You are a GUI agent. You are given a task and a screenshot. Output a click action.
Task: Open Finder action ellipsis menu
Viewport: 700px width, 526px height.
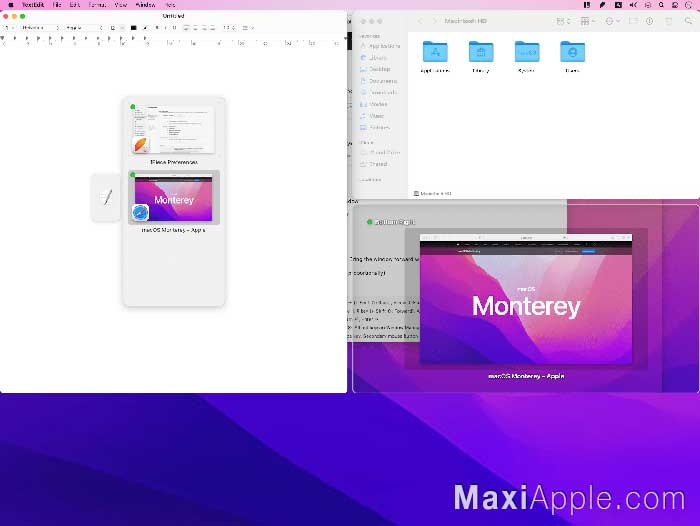click(612, 21)
